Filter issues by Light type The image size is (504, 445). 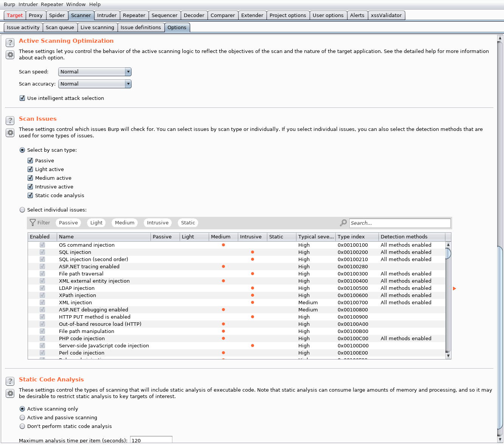(x=96, y=223)
